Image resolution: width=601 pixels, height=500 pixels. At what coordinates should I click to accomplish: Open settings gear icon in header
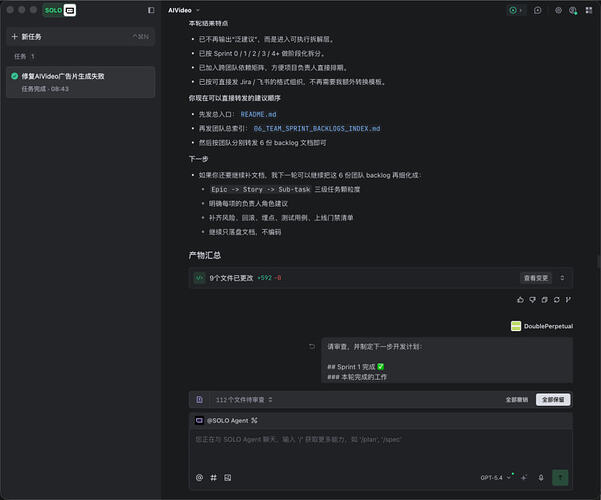click(558, 10)
